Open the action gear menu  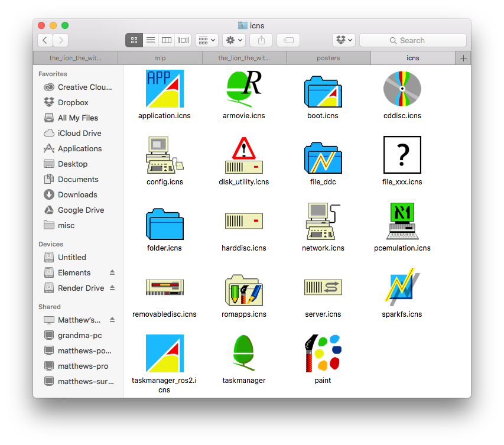(233, 40)
